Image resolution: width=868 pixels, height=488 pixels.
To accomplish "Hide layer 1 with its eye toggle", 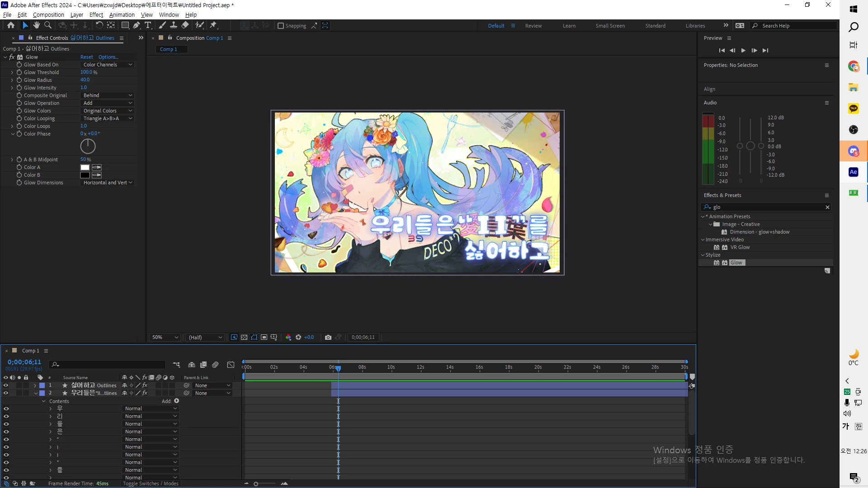I will pyautogui.click(x=6, y=385).
